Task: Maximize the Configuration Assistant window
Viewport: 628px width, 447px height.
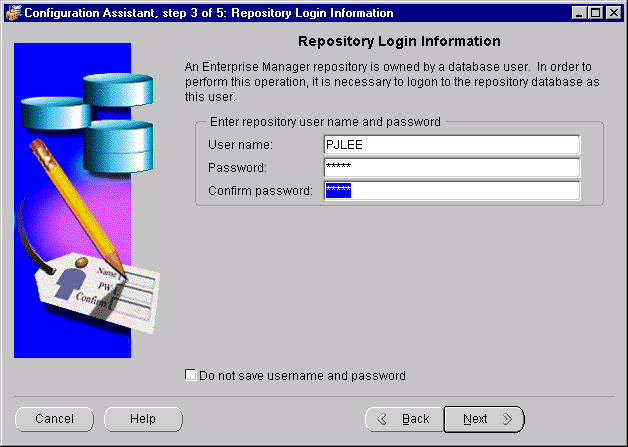Action: click(x=596, y=13)
